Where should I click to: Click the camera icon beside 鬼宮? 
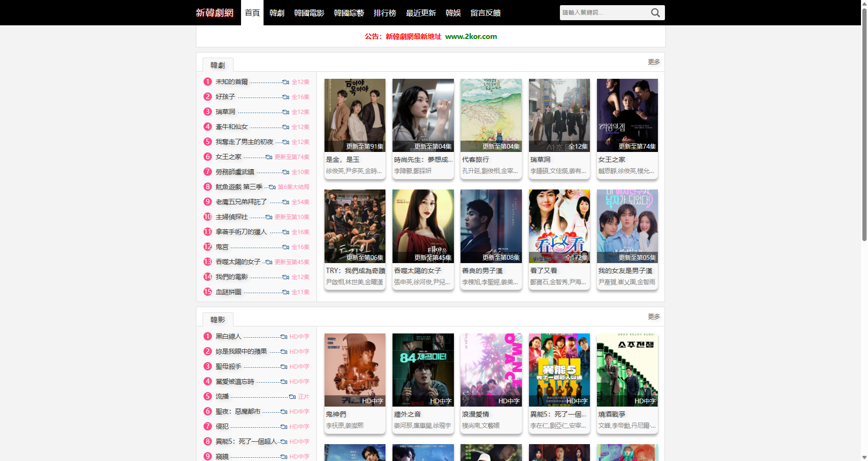[286, 247]
